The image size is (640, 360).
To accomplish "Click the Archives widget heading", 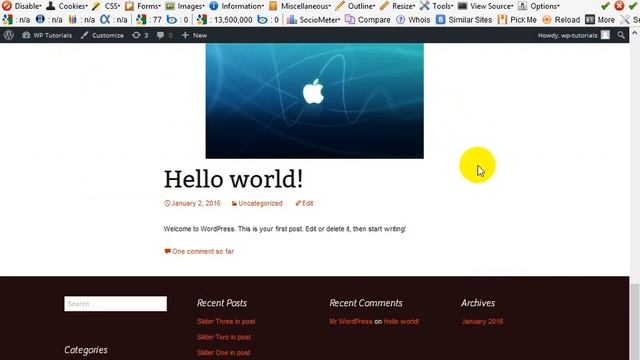I will pyautogui.click(x=478, y=303).
